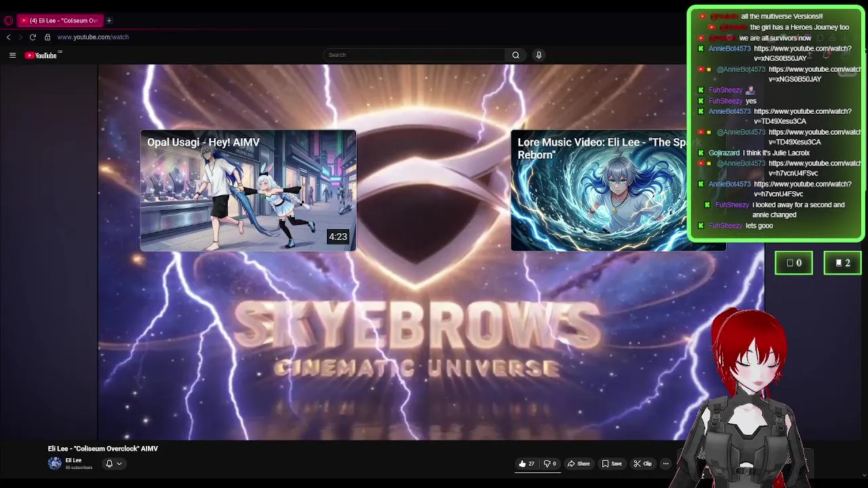Click the chat message 'lets gooo'
Viewport: 868px width, 488px height.
[759, 226]
